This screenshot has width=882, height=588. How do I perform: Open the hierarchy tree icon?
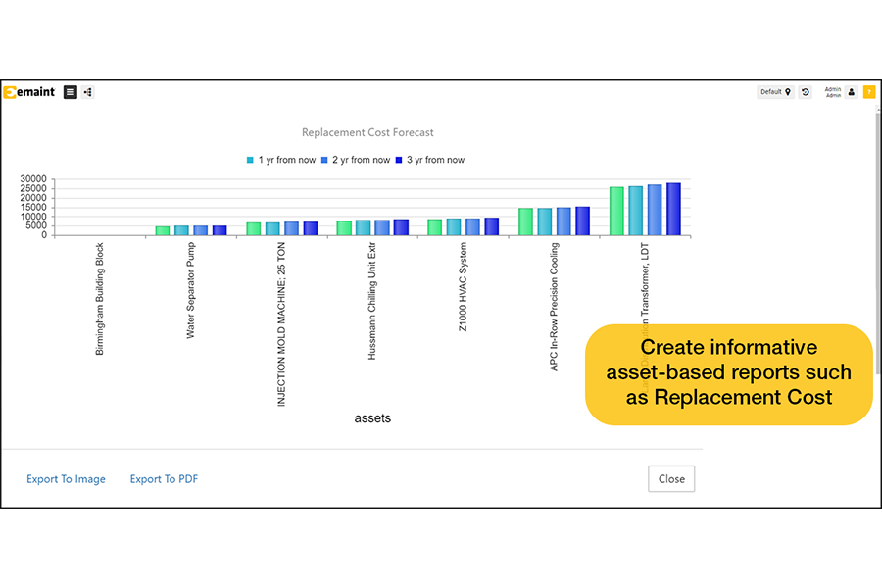[88, 92]
